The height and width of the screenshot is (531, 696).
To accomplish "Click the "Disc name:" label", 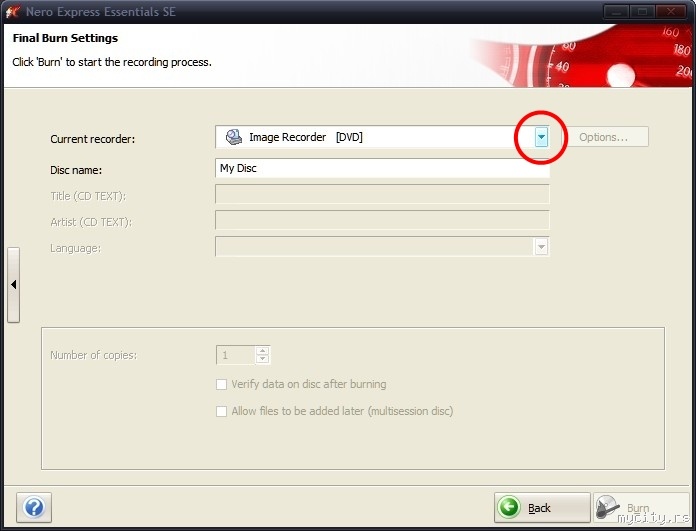I will (x=76, y=170).
